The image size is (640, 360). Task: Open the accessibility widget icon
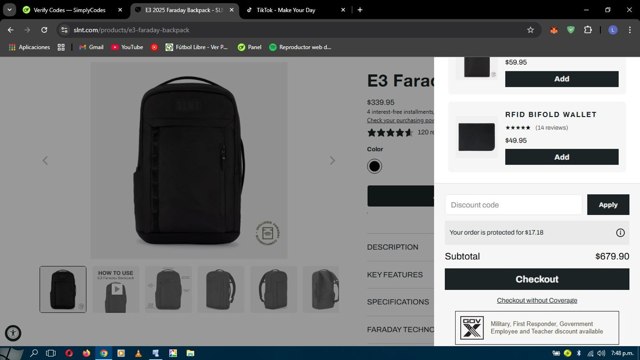13,333
